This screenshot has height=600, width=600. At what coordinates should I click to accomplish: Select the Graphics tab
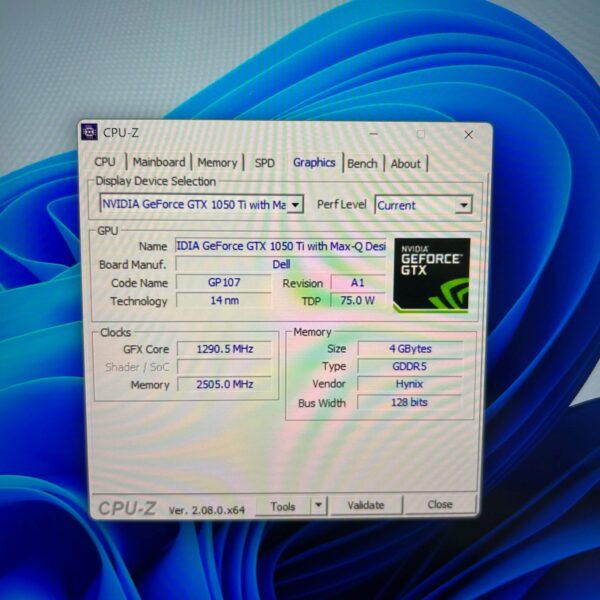coord(314,163)
